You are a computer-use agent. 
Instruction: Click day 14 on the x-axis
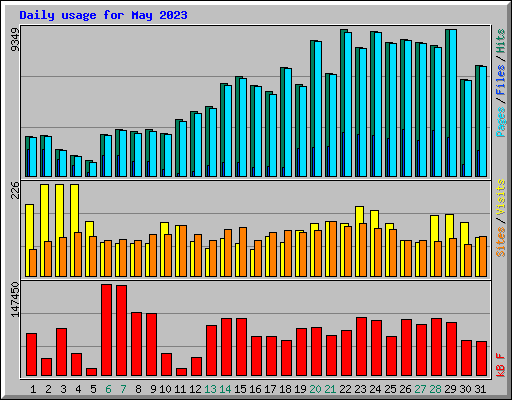[225, 389]
